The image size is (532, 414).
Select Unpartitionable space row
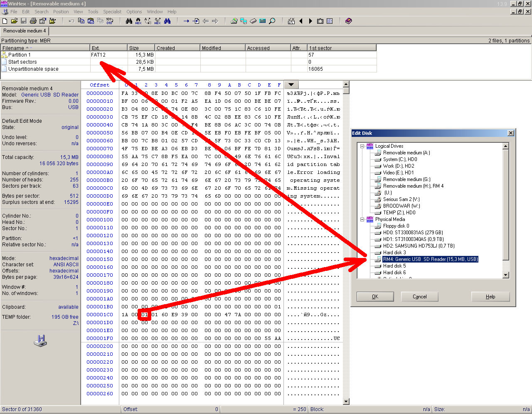189,69
